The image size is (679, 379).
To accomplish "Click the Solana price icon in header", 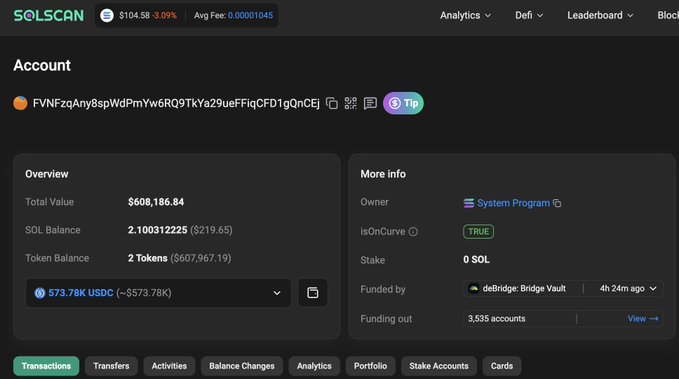I will tap(107, 16).
